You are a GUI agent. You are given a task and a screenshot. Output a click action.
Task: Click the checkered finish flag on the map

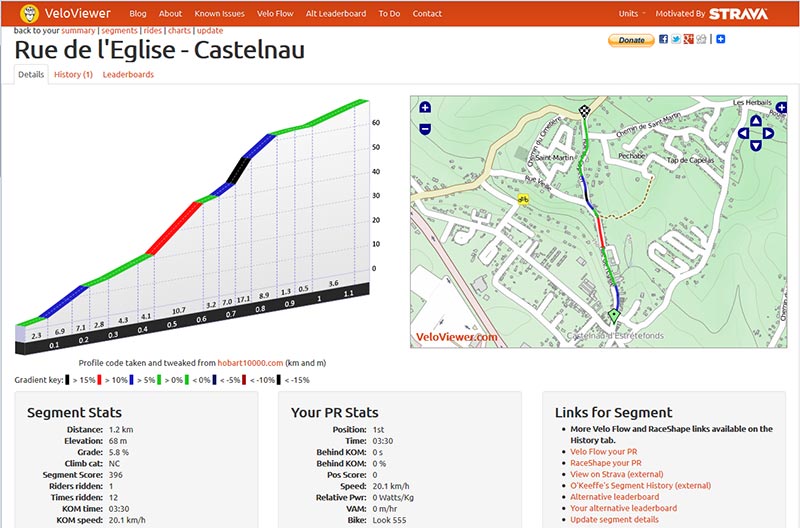coord(584,110)
